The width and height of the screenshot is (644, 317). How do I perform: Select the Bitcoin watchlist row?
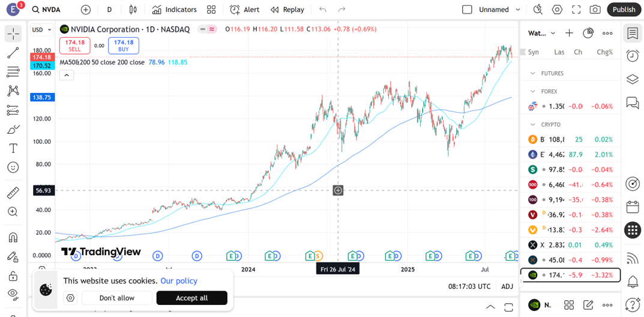571,140
